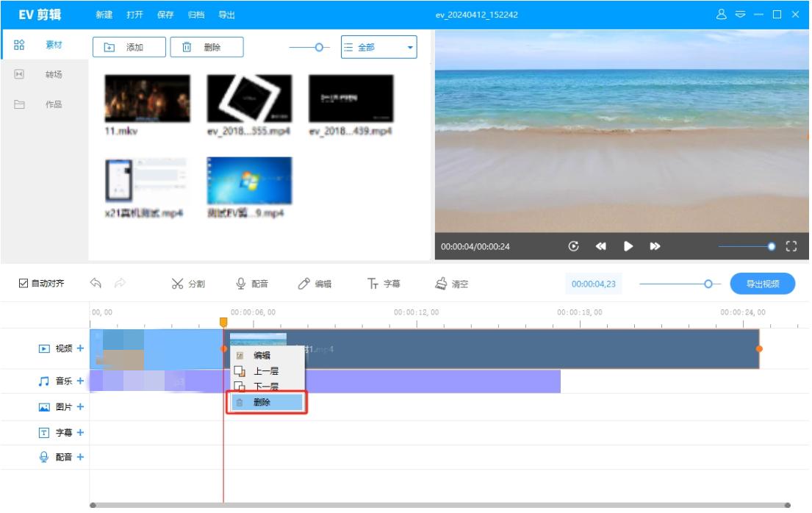Select the 11.mkv video thumbnail
This screenshot has height=513, width=812.
pyautogui.click(x=147, y=98)
